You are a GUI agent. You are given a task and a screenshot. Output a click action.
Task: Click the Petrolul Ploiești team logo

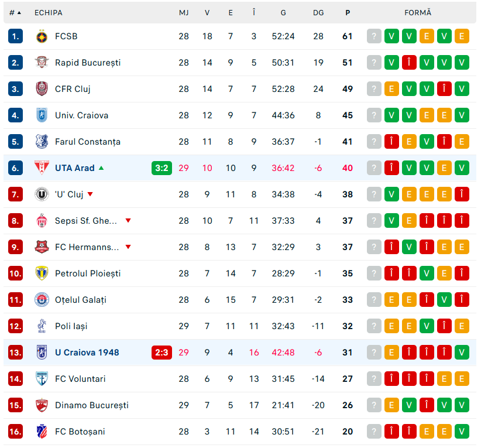pos(41,273)
